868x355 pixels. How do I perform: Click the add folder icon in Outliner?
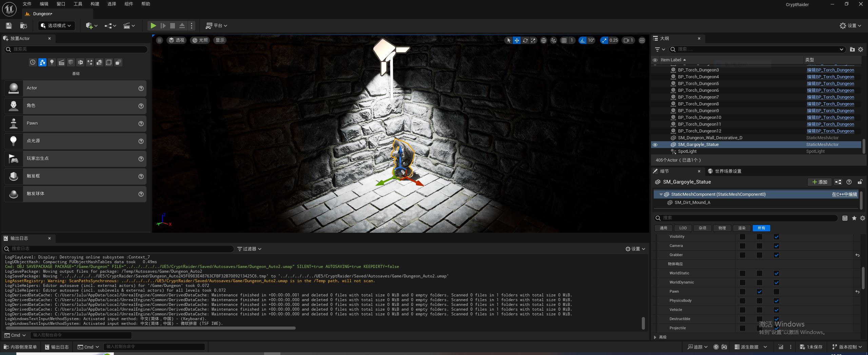pyautogui.click(x=852, y=49)
